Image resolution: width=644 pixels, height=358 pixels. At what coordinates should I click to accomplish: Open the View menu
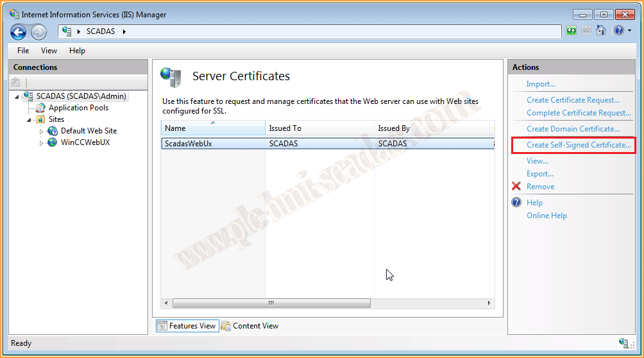coord(49,51)
